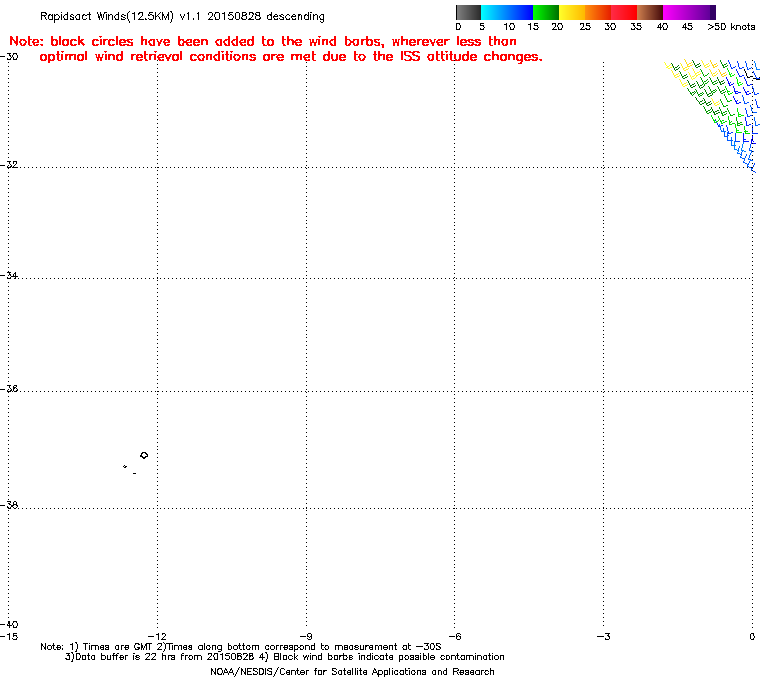Click the red 30-35 knots color segment
This screenshot has height=688, width=760.
pyautogui.click(x=624, y=12)
